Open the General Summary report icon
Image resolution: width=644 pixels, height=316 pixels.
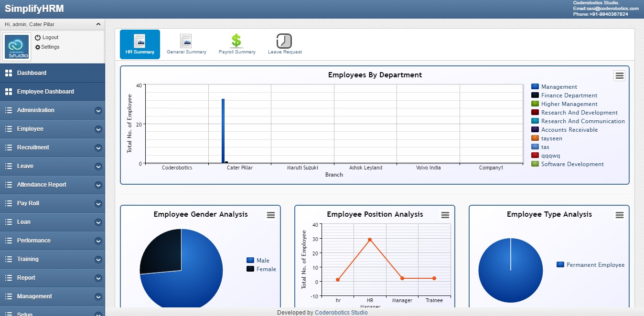point(186,41)
